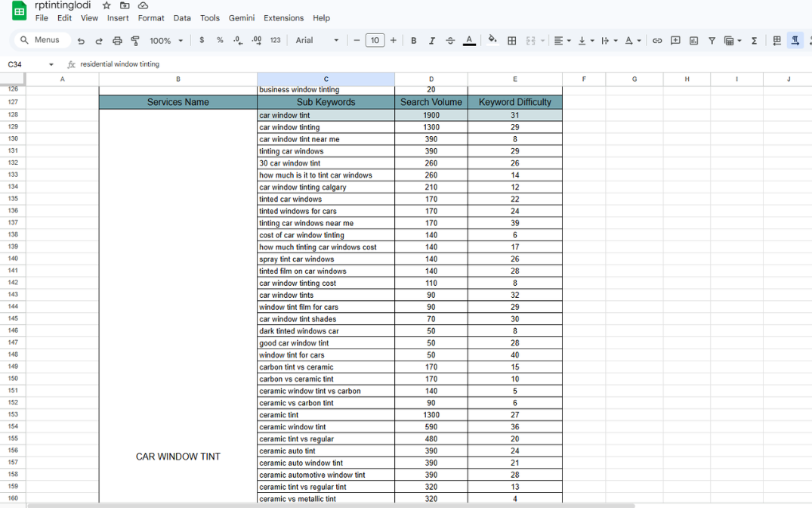Viewport: 812px width, 508px height.
Task: Click the print icon
Action: point(117,41)
